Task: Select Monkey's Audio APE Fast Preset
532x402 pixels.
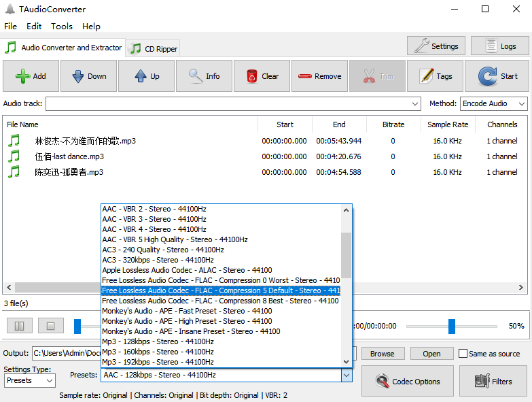Action: [x=221, y=311]
